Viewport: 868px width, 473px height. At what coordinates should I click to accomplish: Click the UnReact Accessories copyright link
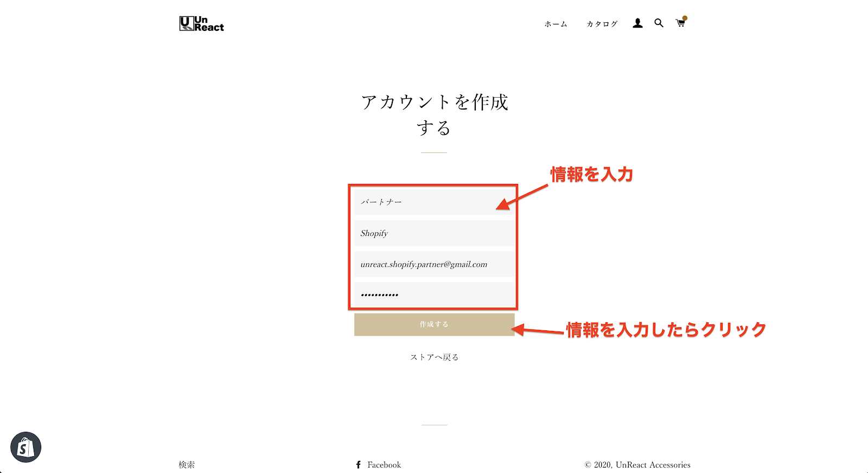653,465
